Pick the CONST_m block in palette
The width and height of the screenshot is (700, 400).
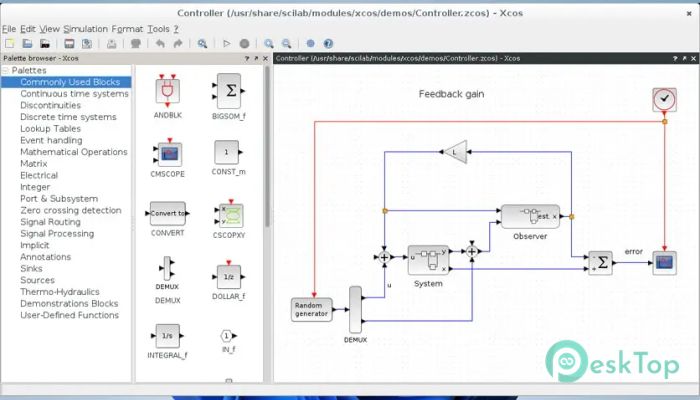pyautogui.click(x=229, y=152)
